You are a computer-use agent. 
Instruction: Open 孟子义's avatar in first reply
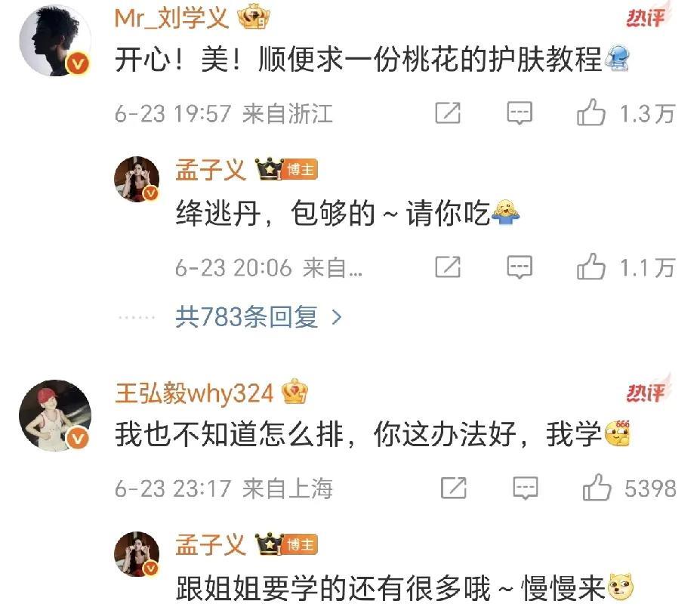[137, 179]
